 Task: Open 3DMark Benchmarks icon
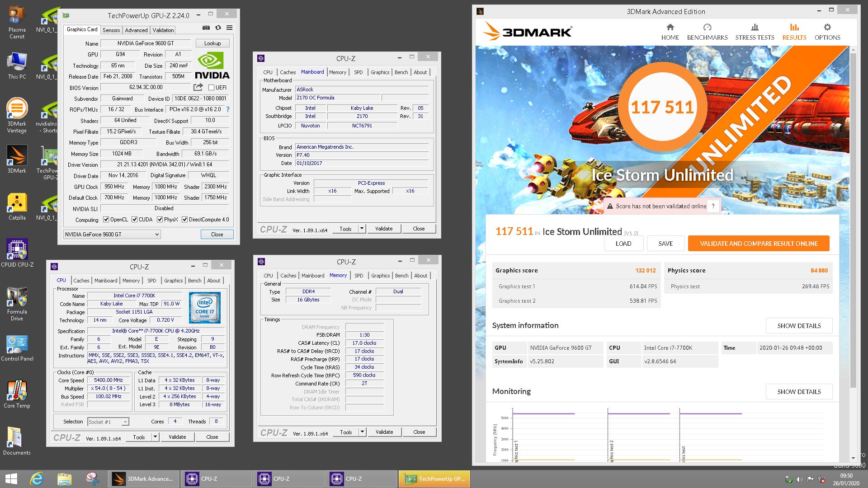pyautogui.click(x=708, y=28)
